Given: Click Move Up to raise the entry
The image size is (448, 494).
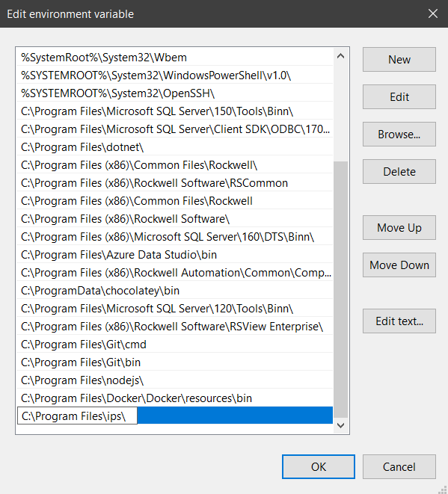Looking at the screenshot, I should pos(399,227).
